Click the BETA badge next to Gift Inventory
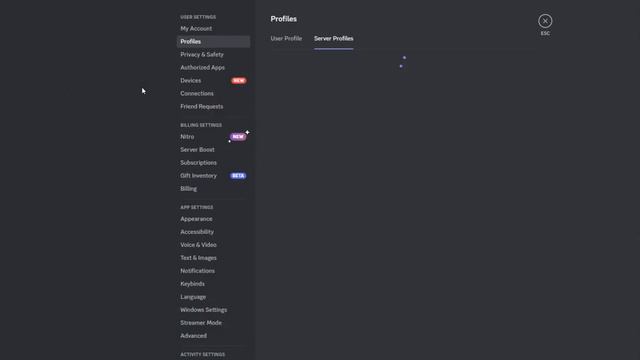Image resolution: width=640 pixels, height=360 pixels. tap(238, 176)
